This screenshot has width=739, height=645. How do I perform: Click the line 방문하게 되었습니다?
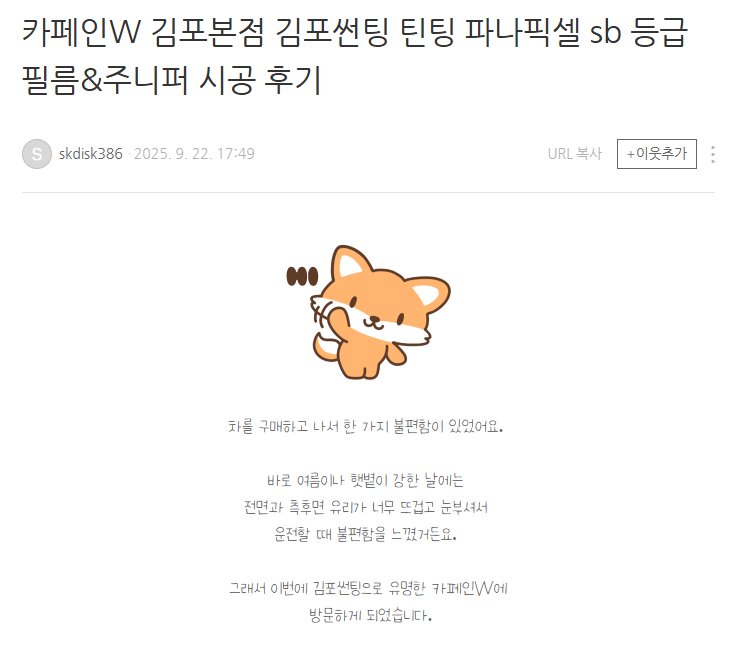(370, 615)
